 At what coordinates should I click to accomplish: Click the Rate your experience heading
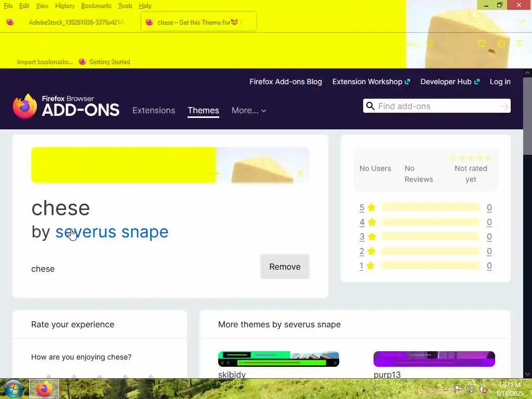tap(73, 324)
